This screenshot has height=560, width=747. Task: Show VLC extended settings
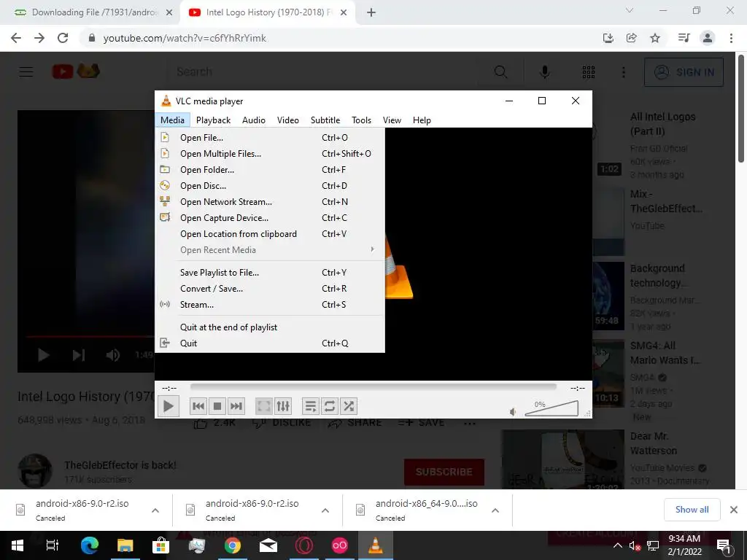(283, 406)
